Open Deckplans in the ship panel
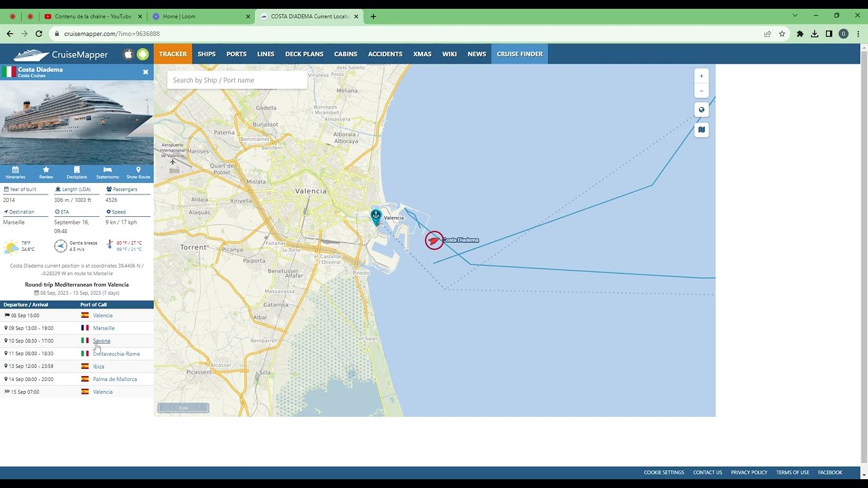This screenshot has width=868, height=488. click(77, 172)
